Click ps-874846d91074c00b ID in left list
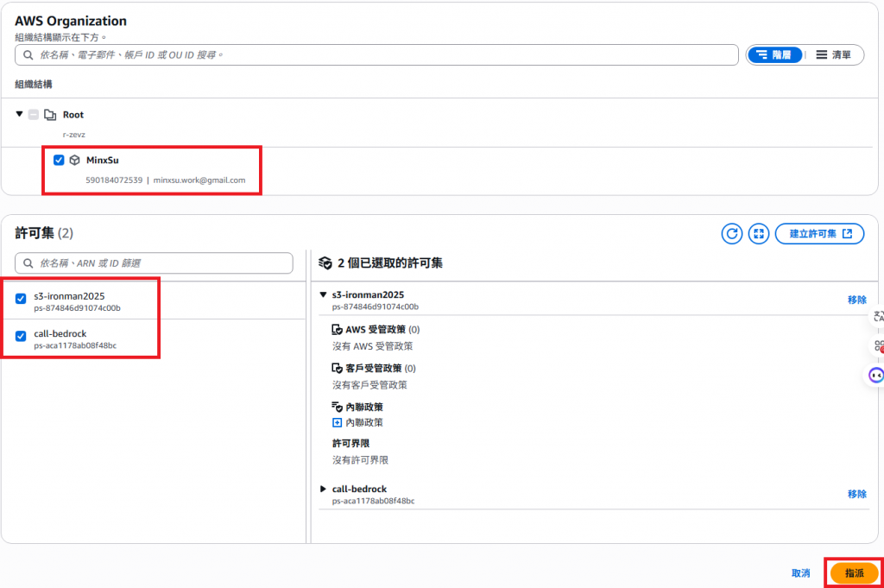This screenshot has height=588, width=884. (x=77, y=308)
